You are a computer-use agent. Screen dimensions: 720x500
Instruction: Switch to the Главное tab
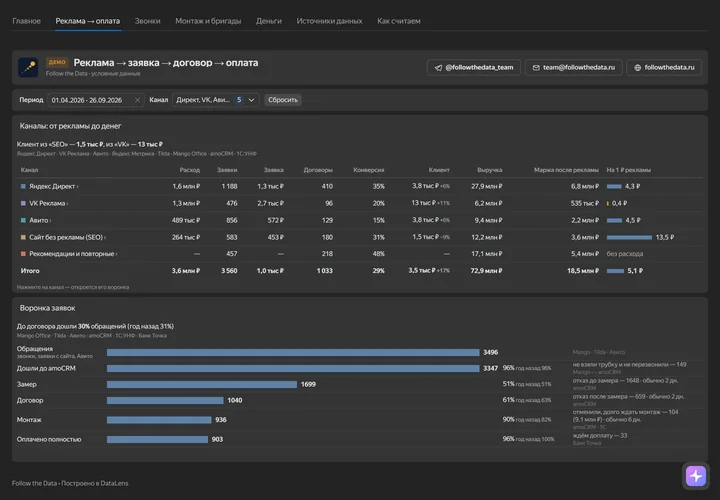(26, 21)
